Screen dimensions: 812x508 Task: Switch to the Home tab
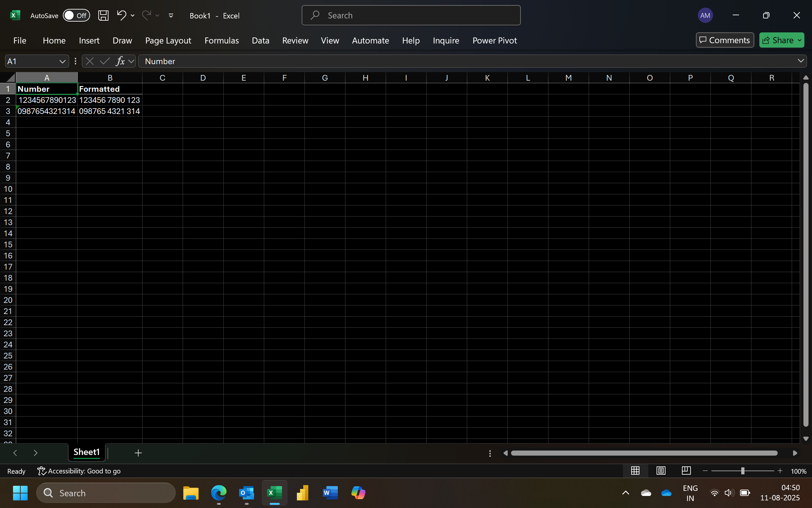pyautogui.click(x=54, y=40)
